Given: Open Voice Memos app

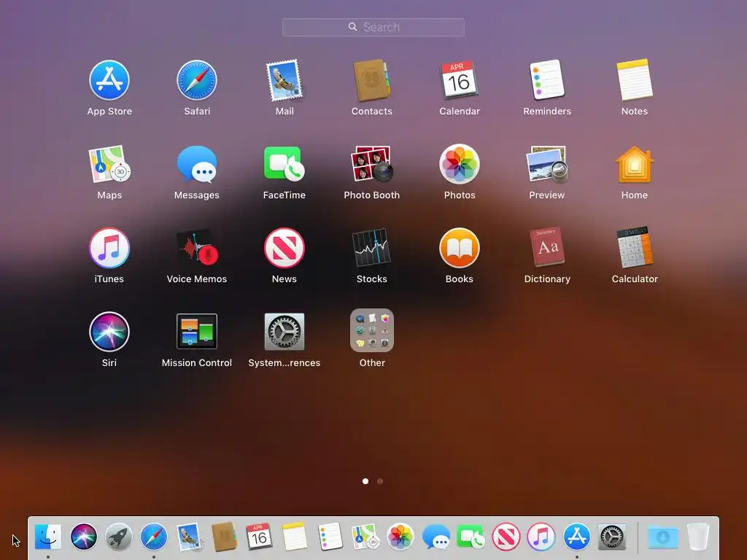Looking at the screenshot, I should pos(197,248).
